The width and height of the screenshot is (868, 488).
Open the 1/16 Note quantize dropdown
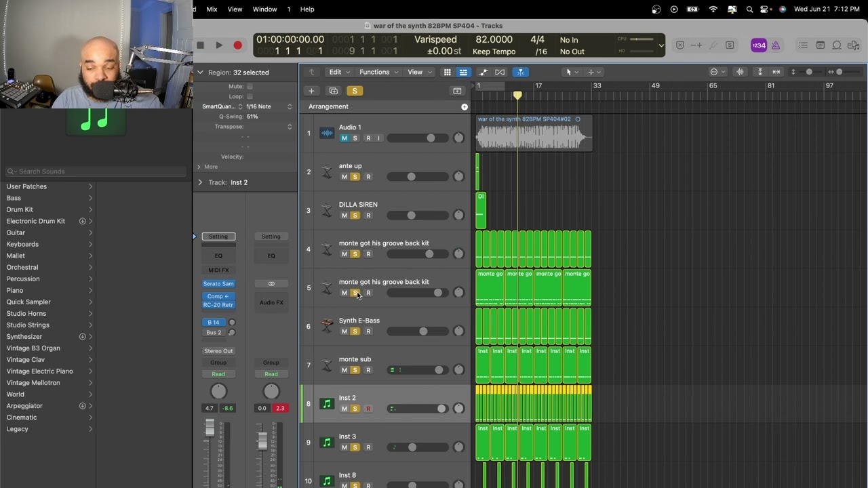click(x=269, y=106)
